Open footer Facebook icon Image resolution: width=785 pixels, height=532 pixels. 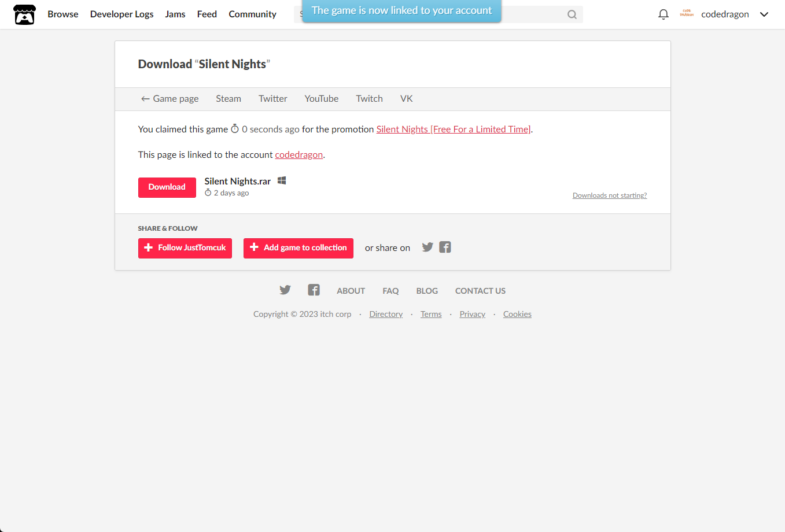[x=314, y=290]
